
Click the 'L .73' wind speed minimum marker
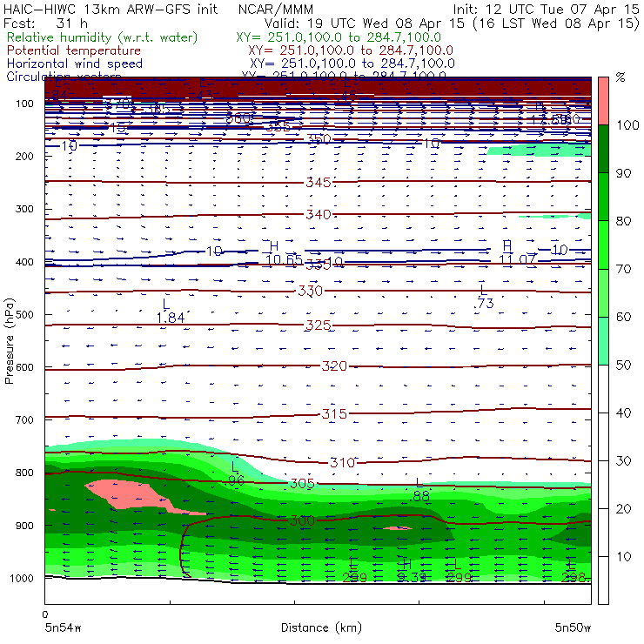click(483, 297)
